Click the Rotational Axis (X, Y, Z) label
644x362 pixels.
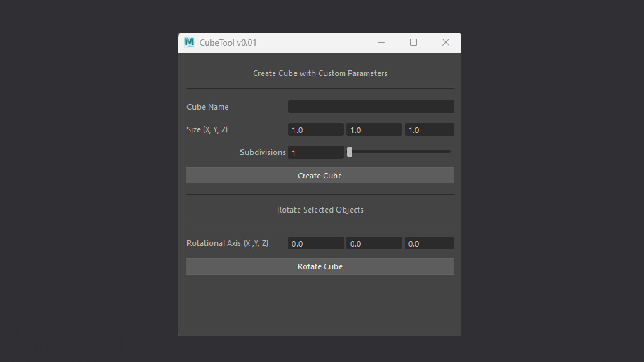tap(227, 243)
